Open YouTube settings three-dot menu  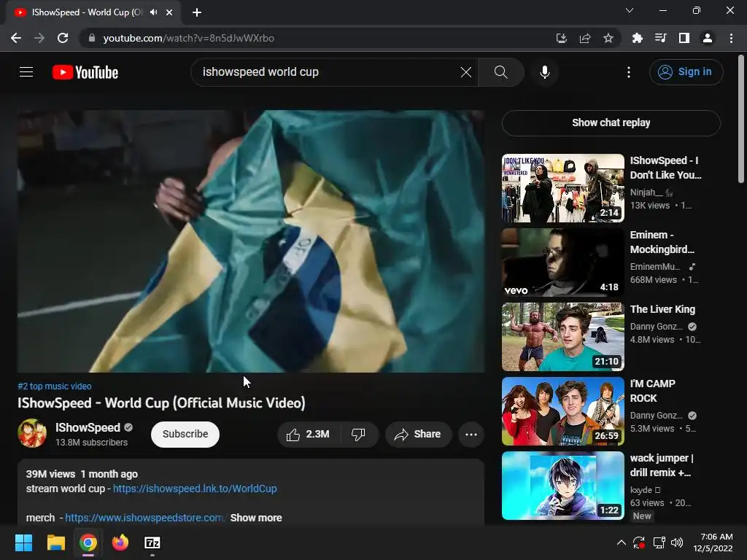[x=629, y=72]
